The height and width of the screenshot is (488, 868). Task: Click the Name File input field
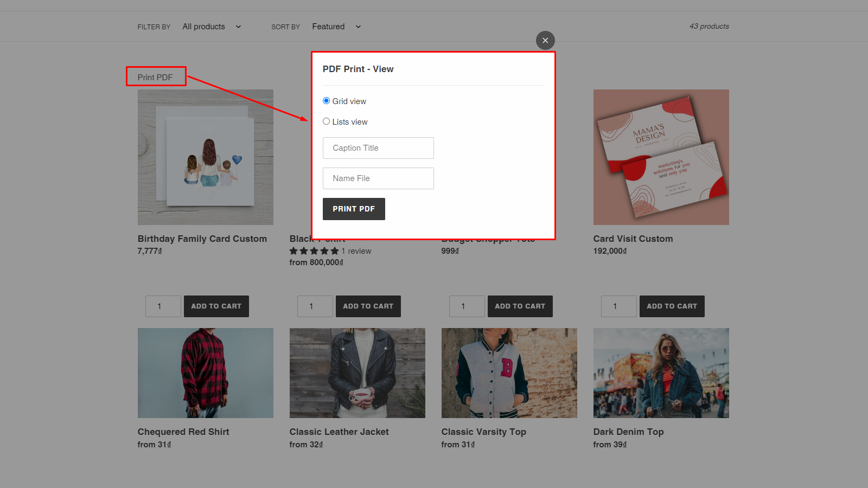point(378,178)
